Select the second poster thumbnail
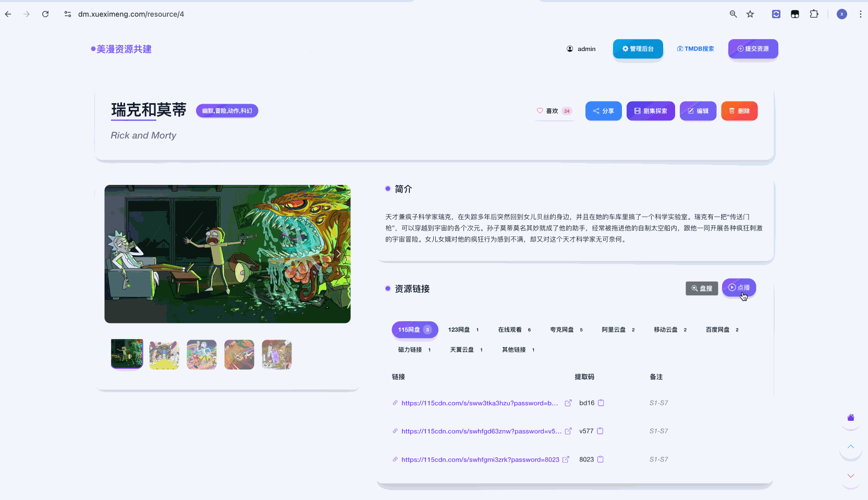 tap(164, 355)
